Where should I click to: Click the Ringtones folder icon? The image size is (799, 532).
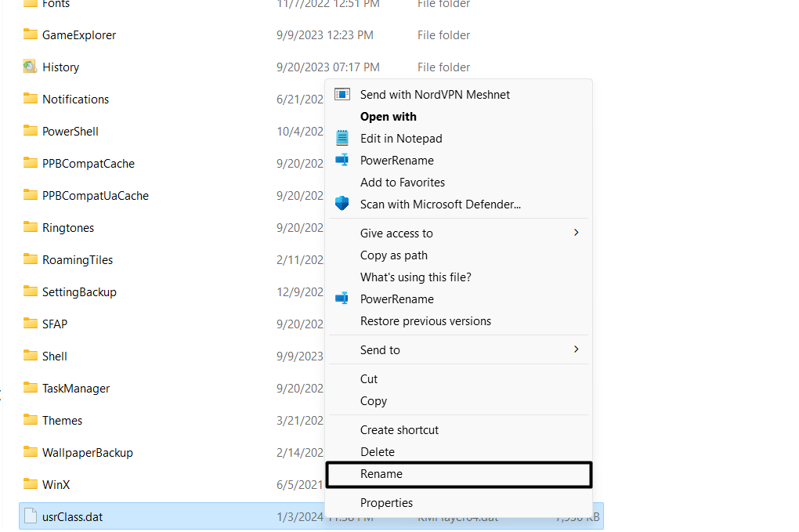(x=29, y=227)
